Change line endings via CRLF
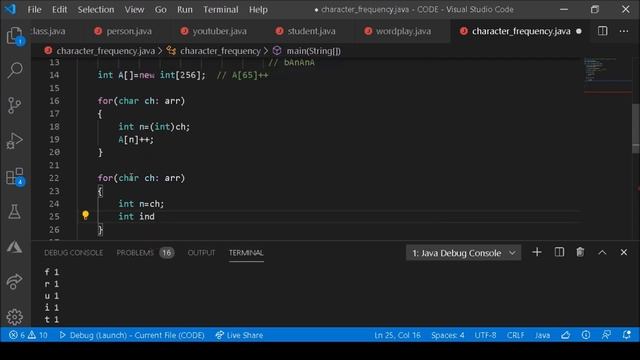 click(516, 335)
